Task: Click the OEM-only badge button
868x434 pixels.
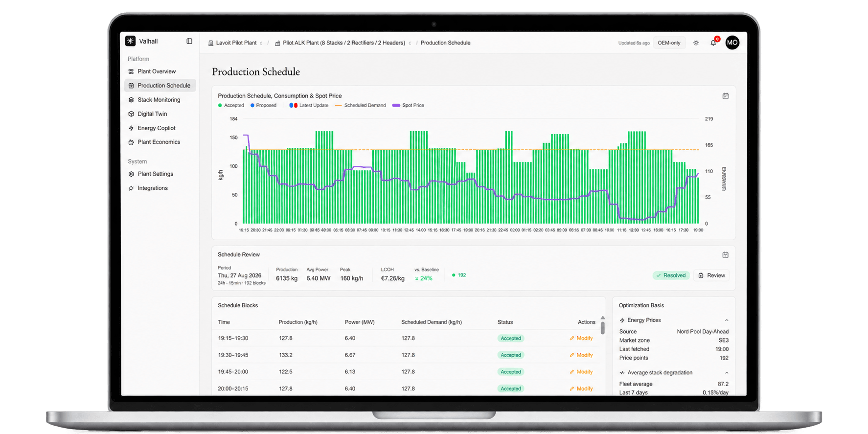Action: [x=669, y=43]
